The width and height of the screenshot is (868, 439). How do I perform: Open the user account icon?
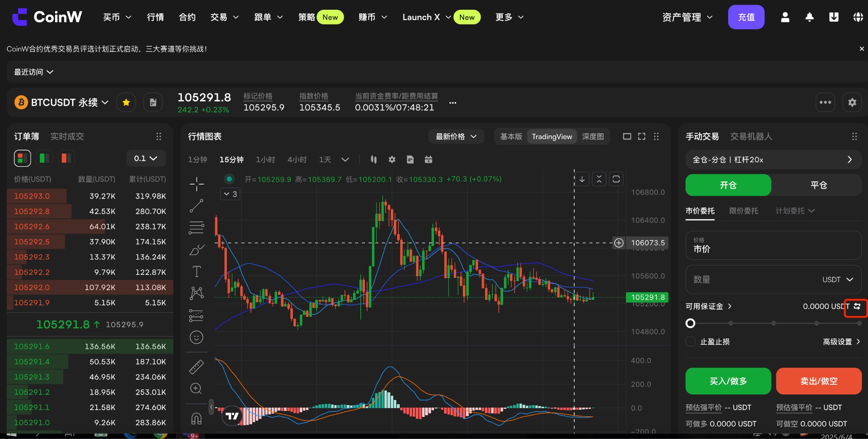(785, 17)
